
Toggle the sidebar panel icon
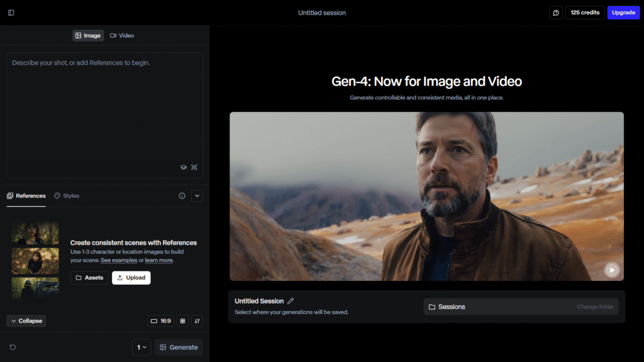[11, 13]
